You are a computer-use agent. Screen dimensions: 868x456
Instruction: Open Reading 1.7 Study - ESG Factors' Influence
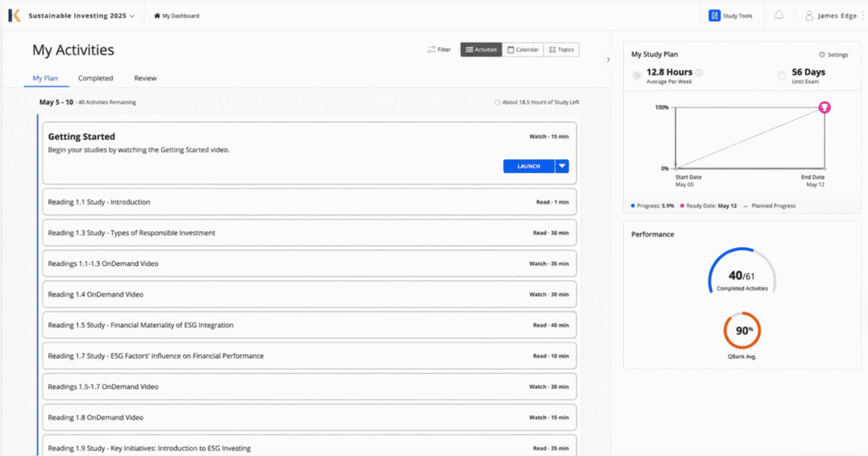[x=309, y=356]
